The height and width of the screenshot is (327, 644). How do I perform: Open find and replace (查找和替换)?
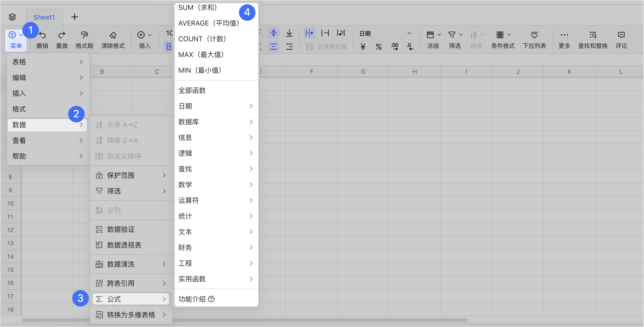coord(592,40)
